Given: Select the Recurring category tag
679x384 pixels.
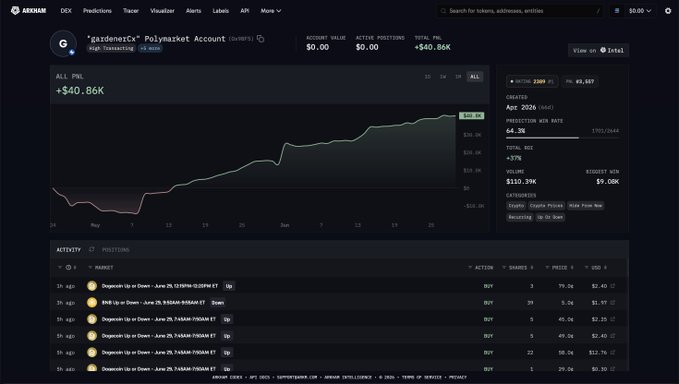Looking at the screenshot, I should click(x=520, y=217).
